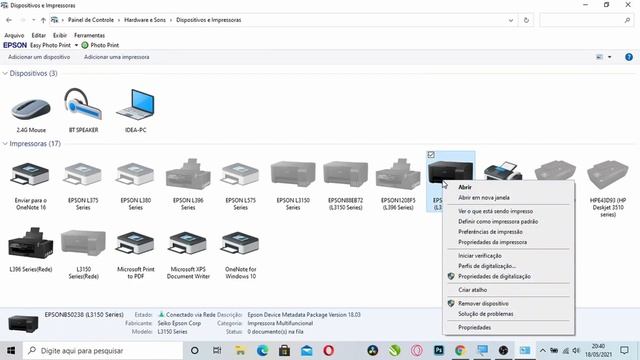This screenshot has width=640, height=360.
Task: Refresh the address bar location
Action: coord(526,20)
